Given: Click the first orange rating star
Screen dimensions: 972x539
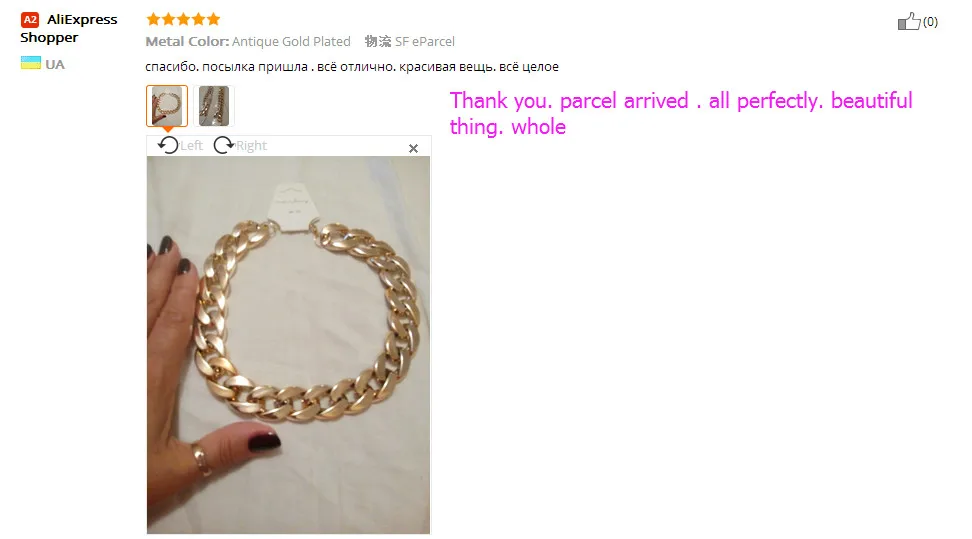Looking at the screenshot, I should [153, 19].
